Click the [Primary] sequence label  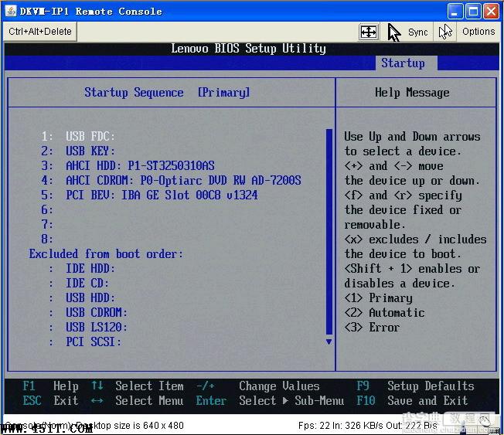(223, 93)
